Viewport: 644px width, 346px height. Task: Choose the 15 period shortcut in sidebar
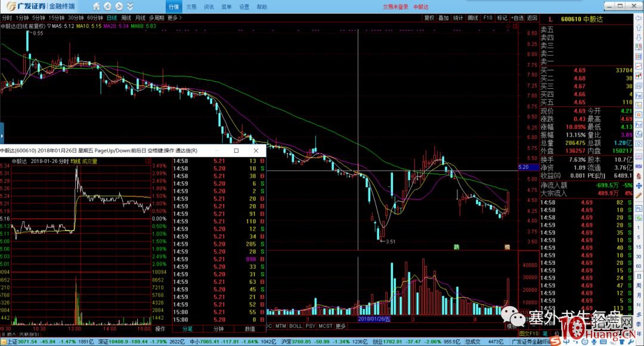[639, 247]
